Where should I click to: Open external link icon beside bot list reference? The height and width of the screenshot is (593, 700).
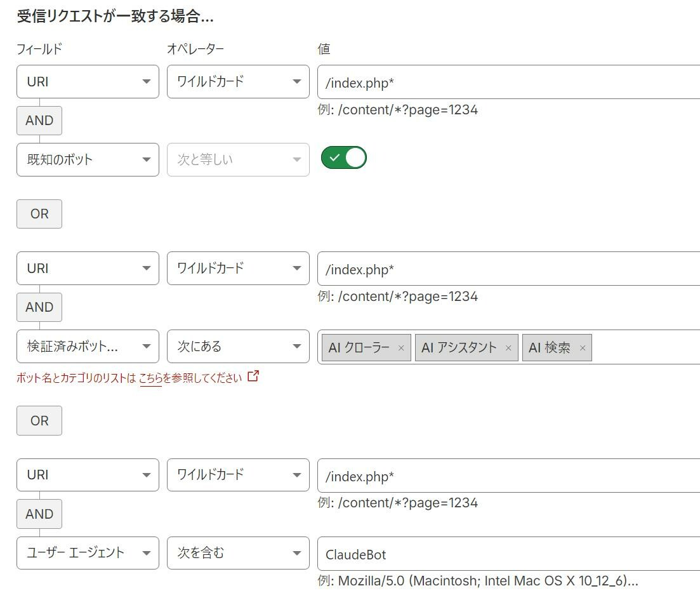point(253,376)
